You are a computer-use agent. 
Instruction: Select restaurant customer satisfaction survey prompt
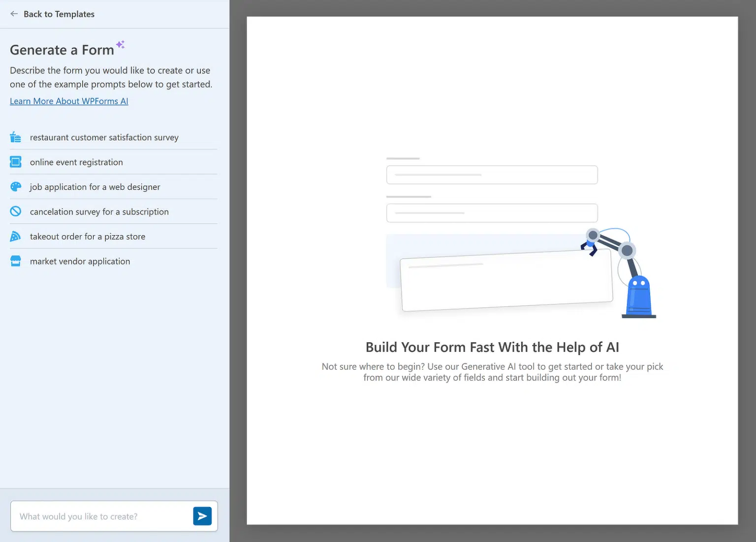pyautogui.click(x=104, y=138)
